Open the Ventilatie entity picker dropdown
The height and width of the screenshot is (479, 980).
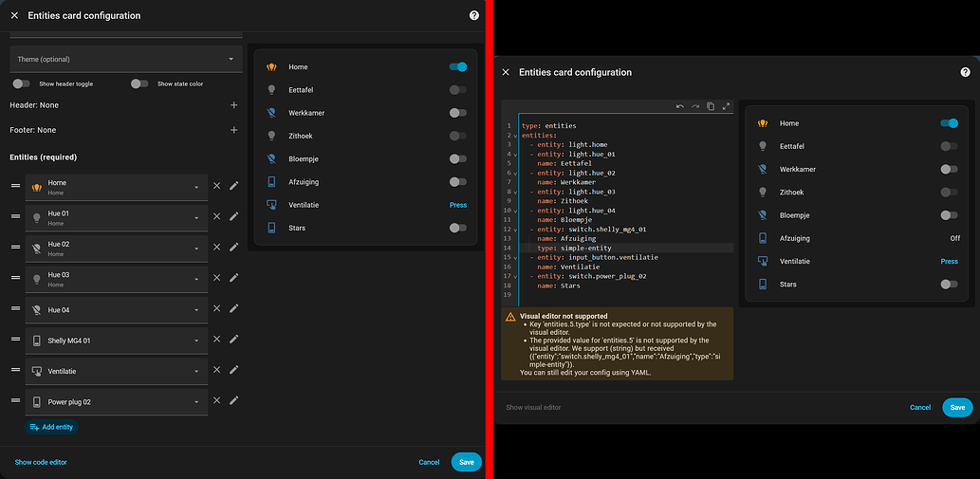(117, 371)
